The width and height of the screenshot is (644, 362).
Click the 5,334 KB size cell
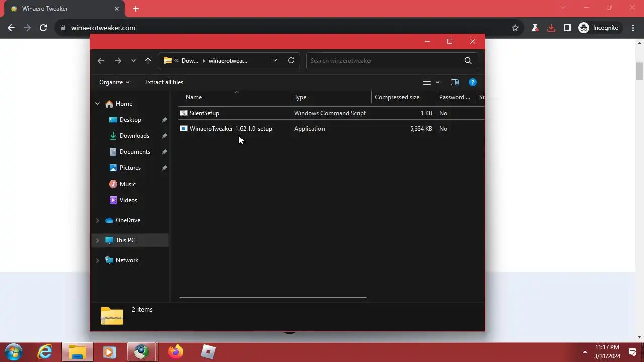tap(421, 129)
